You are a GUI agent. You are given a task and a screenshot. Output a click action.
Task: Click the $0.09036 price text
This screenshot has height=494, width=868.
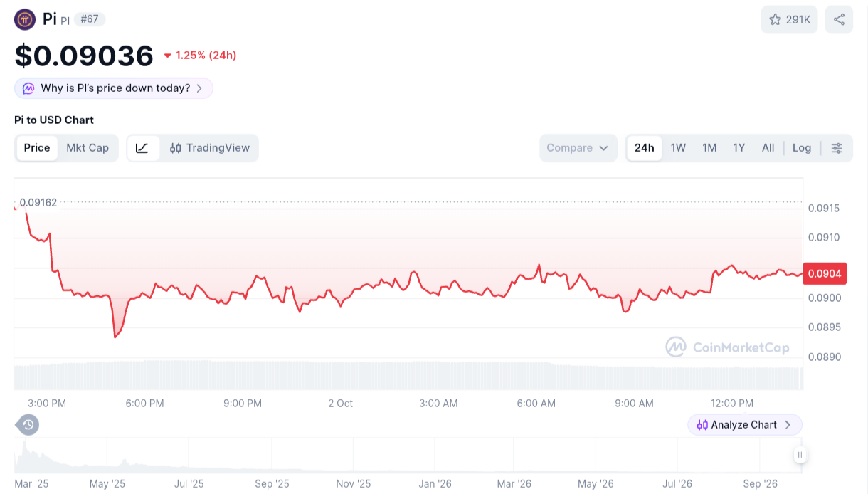[84, 56]
